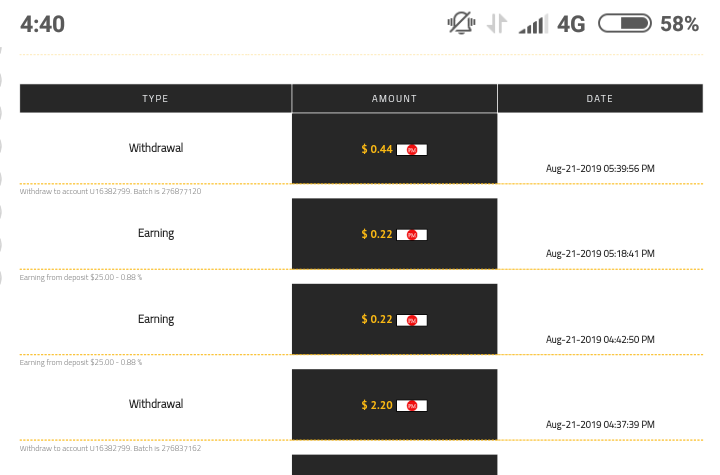Tap the silent mode bell icon in status bar
Screen dimensions: 720x475
point(461,24)
